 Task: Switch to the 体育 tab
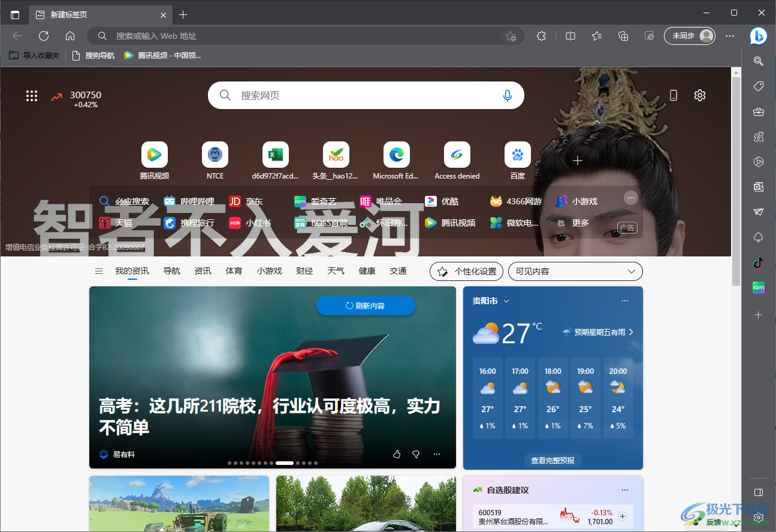tap(234, 271)
